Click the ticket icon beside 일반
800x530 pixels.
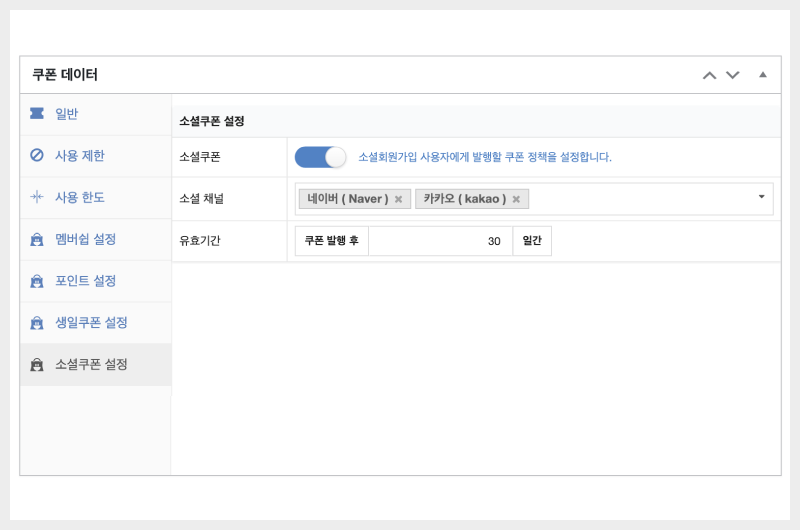(37, 114)
